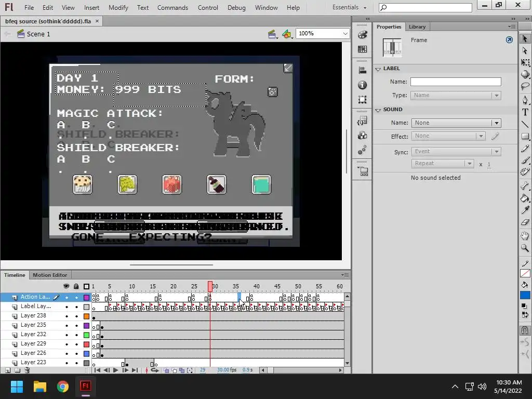Hide the Layer 238 layer
Viewport: 532px width, 399px height.
[66, 316]
